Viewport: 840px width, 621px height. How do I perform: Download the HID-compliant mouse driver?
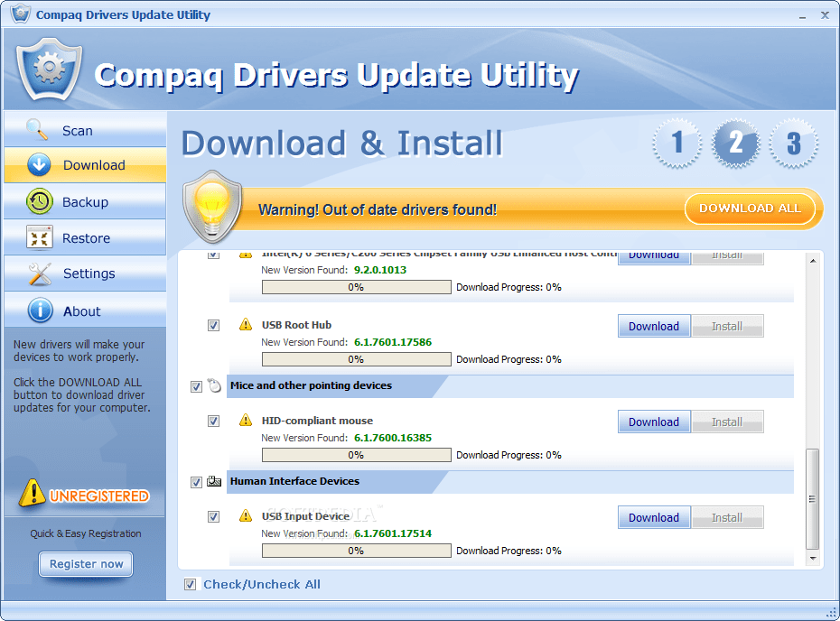pos(654,422)
